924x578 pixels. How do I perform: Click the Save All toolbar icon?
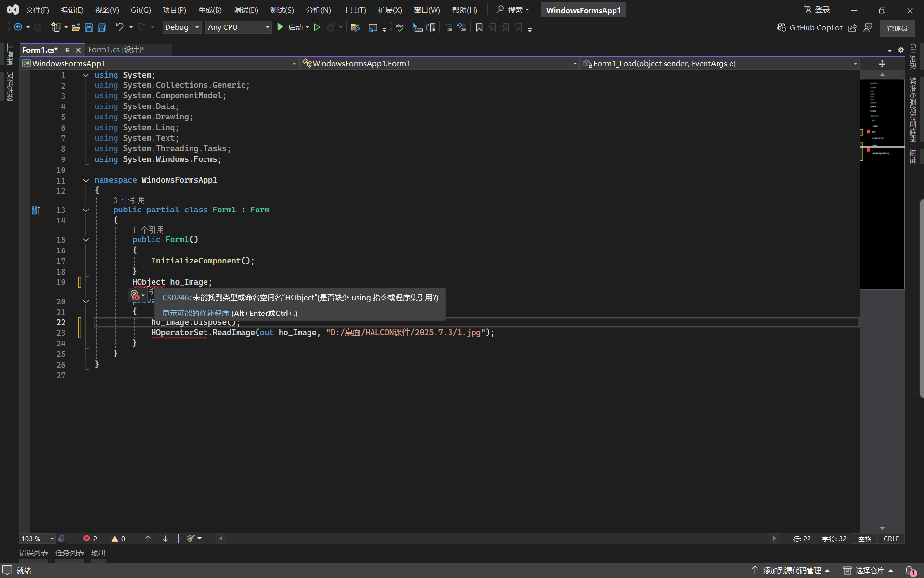tap(102, 27)
